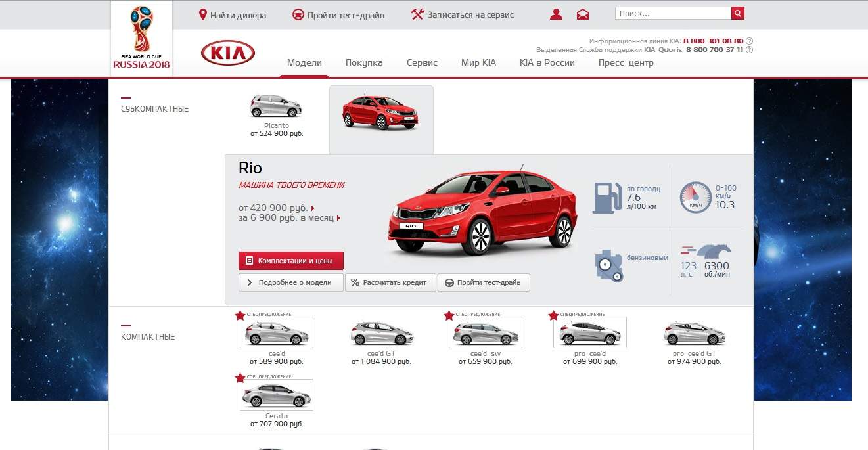
Task: Click the Найти дилера link
Action: (x=238, y=15)
